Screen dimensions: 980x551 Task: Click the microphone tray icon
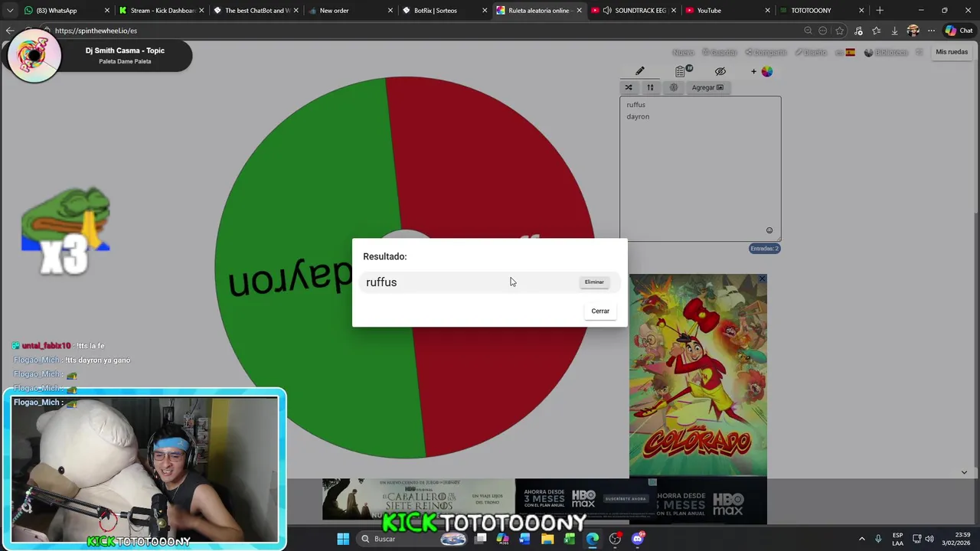click(878, 539)
